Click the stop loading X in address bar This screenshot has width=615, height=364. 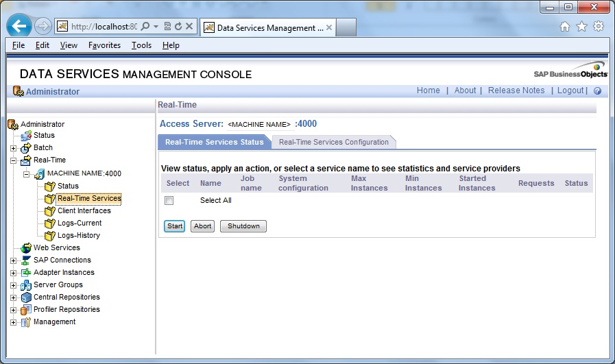189,26
